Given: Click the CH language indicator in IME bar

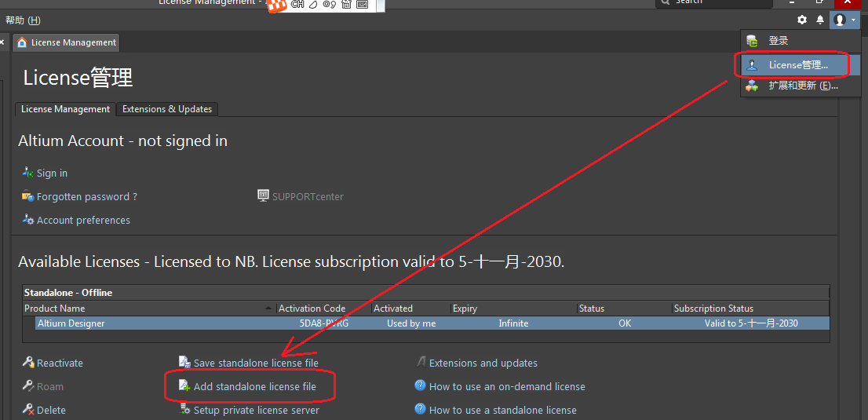Looking at the screenshot, I should pyautogui.click(x=297, y=5).
